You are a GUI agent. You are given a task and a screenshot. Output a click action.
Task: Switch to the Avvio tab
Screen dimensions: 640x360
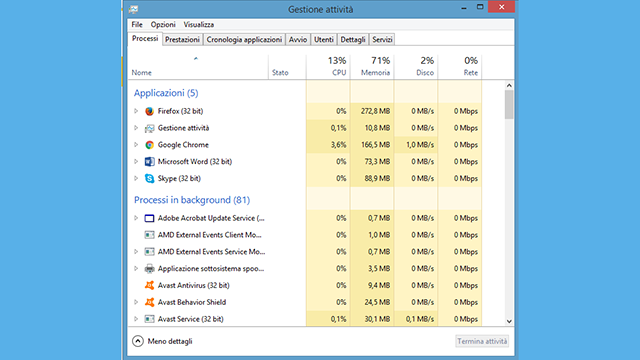[x=298, y=40]
